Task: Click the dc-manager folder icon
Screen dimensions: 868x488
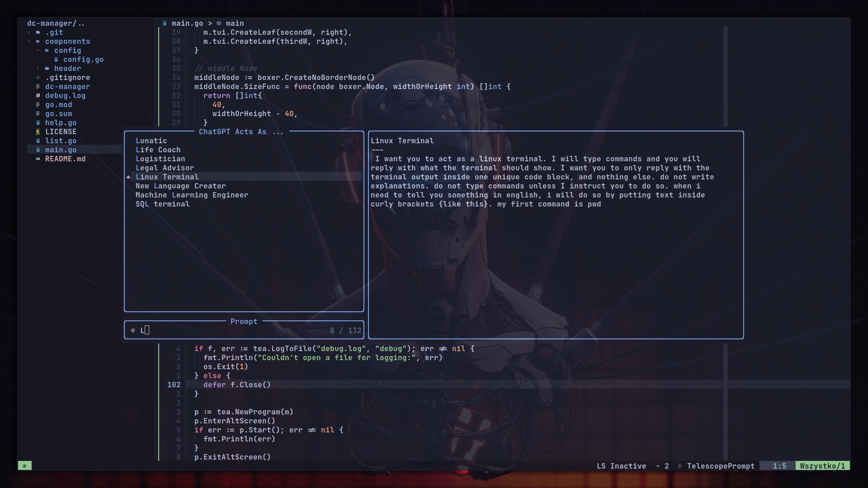Action: (38, 86)
